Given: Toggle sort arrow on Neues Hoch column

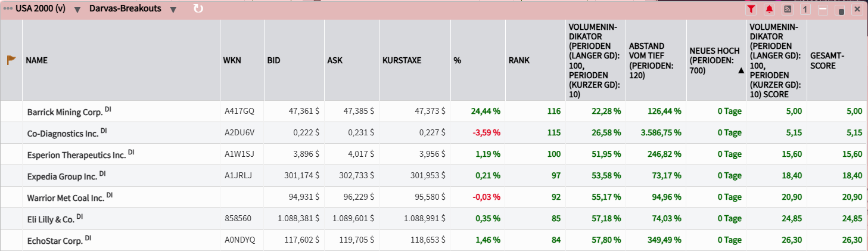Looking at the screenshot, I should point(741,70).
